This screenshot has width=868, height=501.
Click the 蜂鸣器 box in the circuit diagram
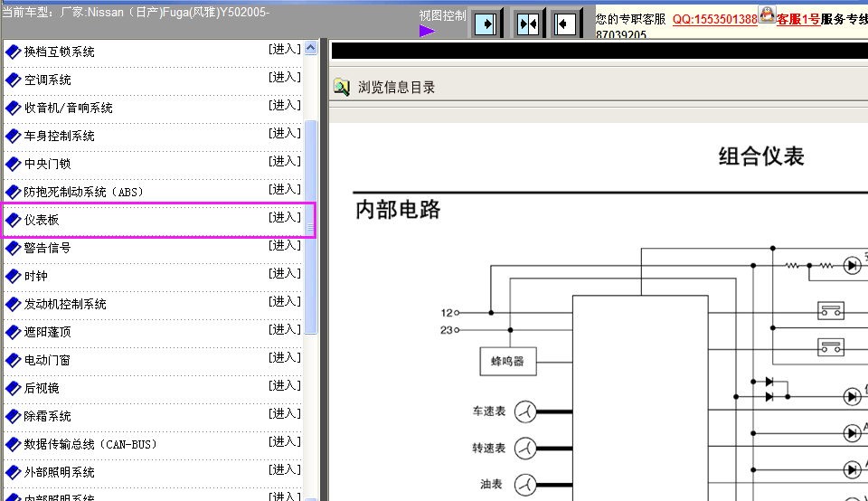507,362
